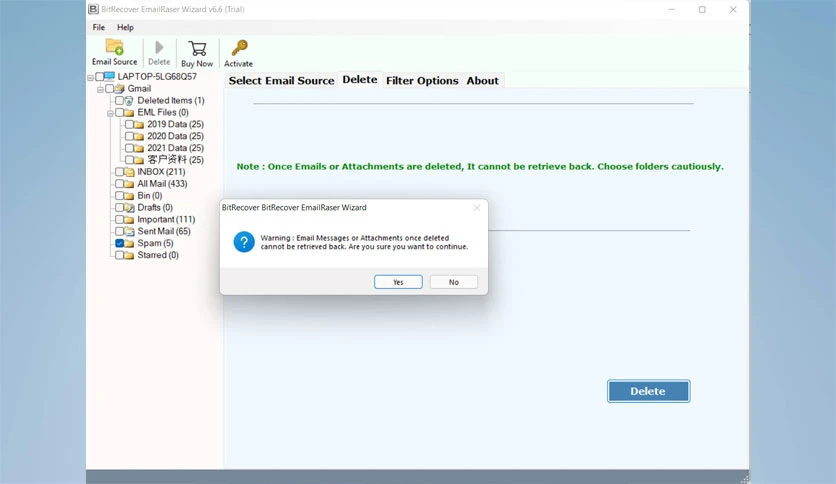Open the Help menu
This screenshot has height=484, width=836.
(125, 27)
